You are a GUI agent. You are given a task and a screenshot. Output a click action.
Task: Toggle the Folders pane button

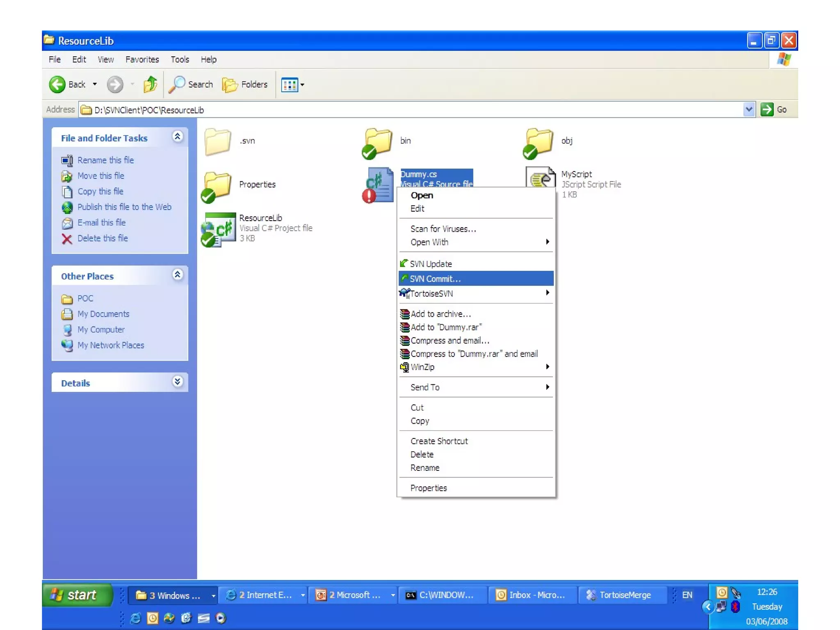coord(245,84)
